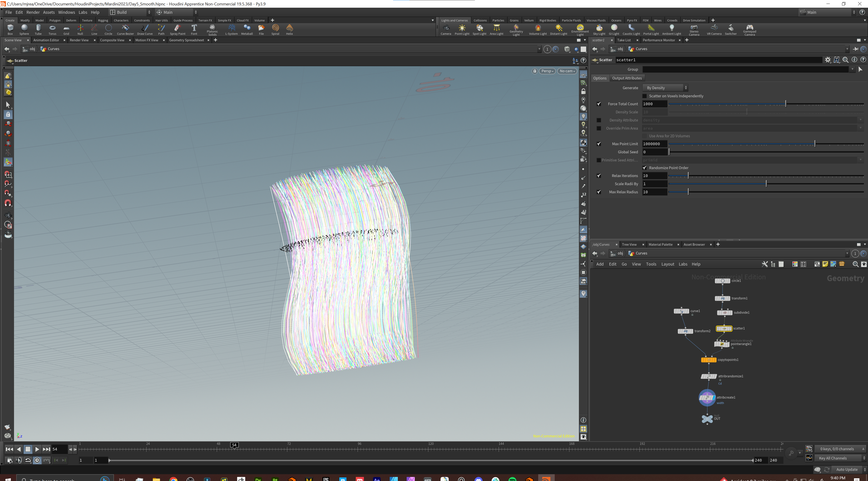
Task: Add a Torus primitive
Action: (x=52, y=30)
